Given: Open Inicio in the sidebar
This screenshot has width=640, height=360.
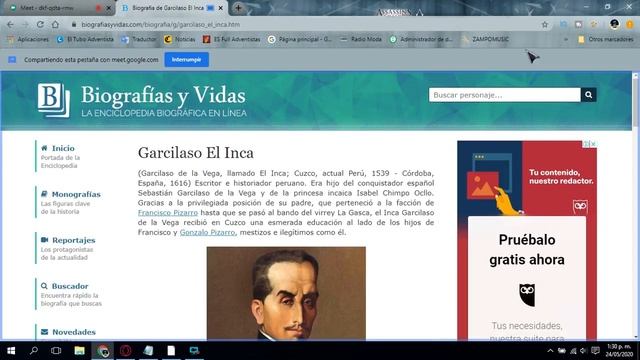Looking at the screenshot, I should (63, 148).
